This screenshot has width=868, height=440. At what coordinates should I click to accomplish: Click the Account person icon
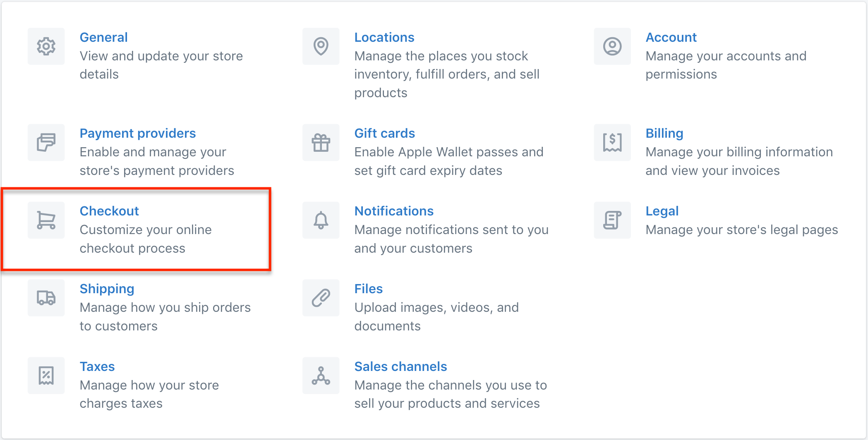pos(612,46)
